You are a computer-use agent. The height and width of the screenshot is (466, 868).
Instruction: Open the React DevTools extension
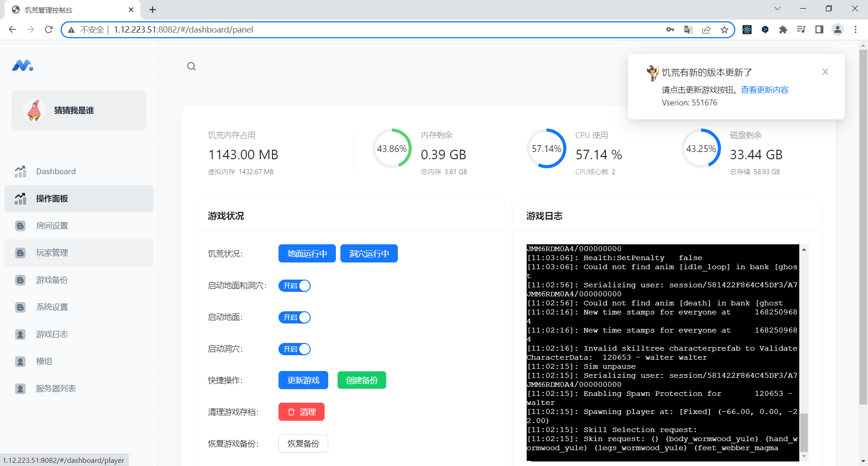tap(747, 29)
